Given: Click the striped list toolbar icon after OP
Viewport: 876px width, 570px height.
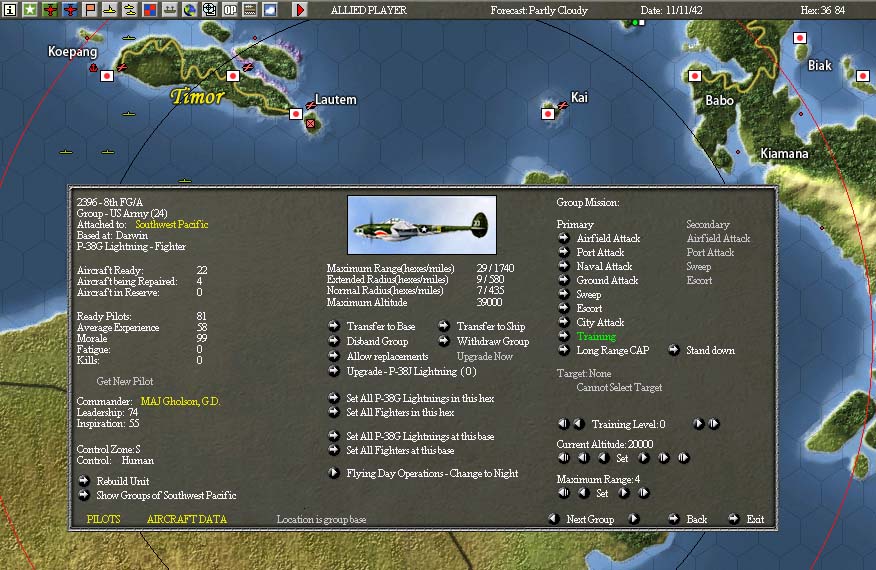Looking at the screenshot, I should point(250,10).
